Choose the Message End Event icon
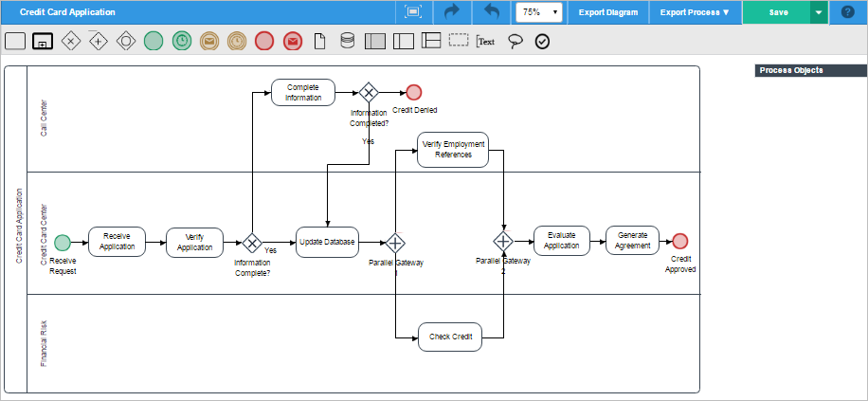The height and width of the screenshot is (401, 868). (x=293, y=41)
